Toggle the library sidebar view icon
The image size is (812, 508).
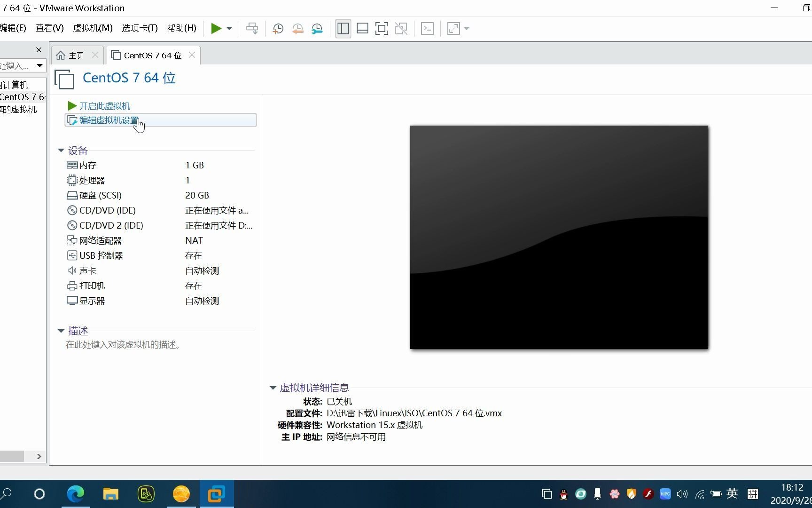coord(343,29)
